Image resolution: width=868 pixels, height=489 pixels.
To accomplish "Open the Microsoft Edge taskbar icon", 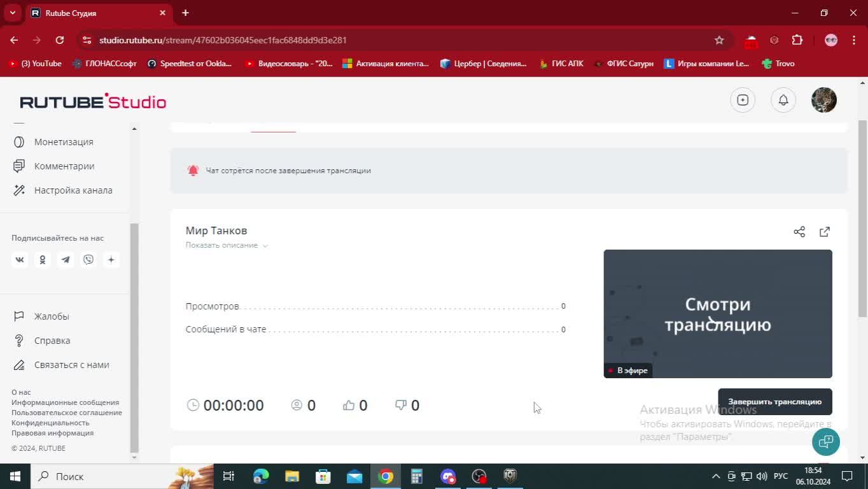I will click(x=261, y=476).
